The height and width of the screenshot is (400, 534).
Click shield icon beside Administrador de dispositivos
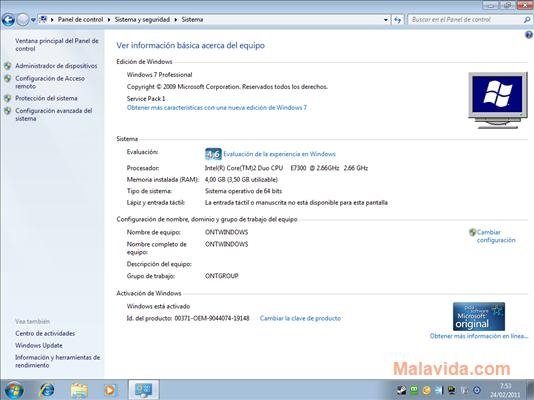(7, 66)
